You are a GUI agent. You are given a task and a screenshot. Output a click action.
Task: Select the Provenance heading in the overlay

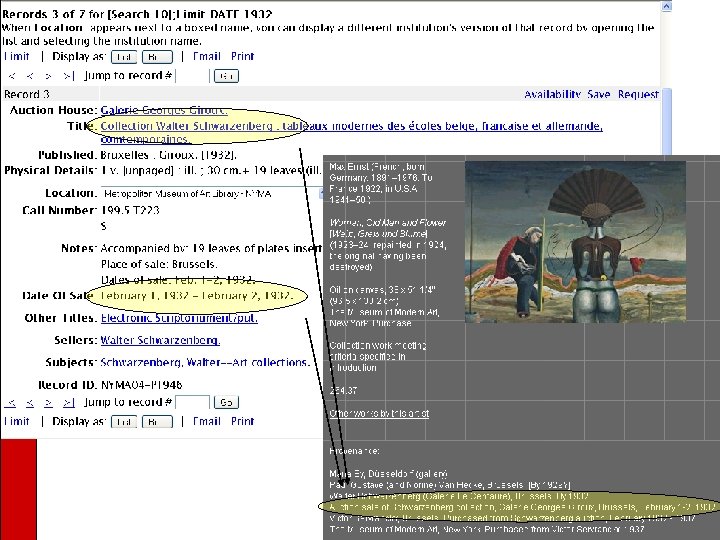pyautogui.click(x=354, y=451)
